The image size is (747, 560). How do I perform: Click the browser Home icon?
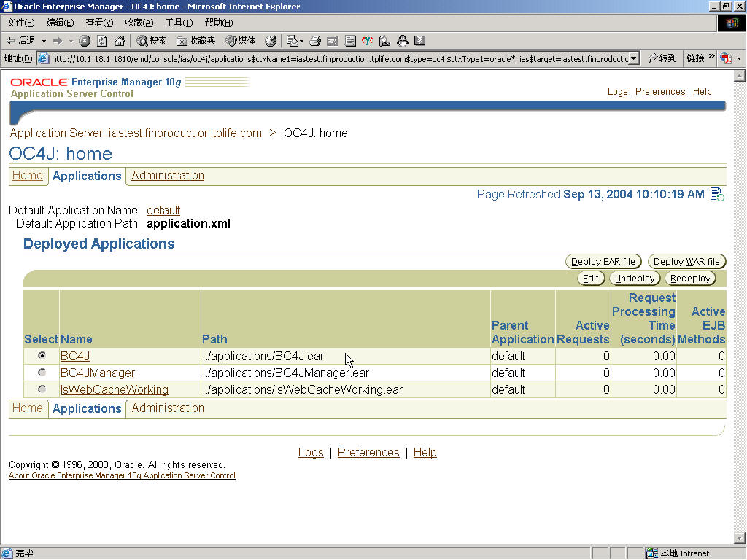click(x=120, y=41)
